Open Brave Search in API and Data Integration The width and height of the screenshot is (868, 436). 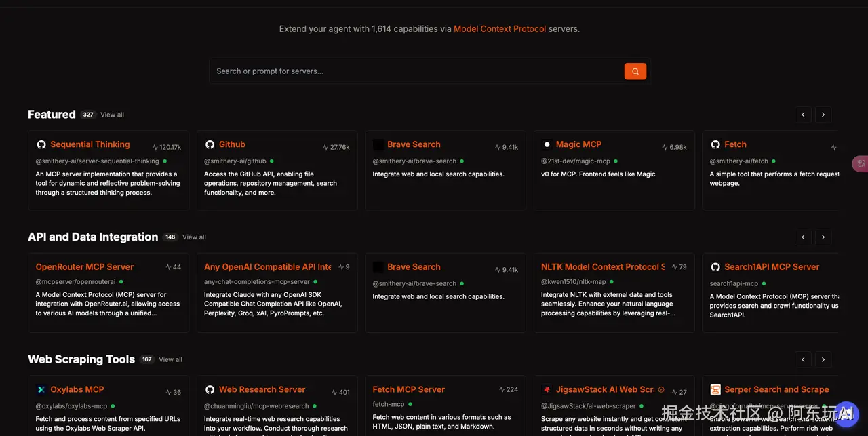point(414,267)
